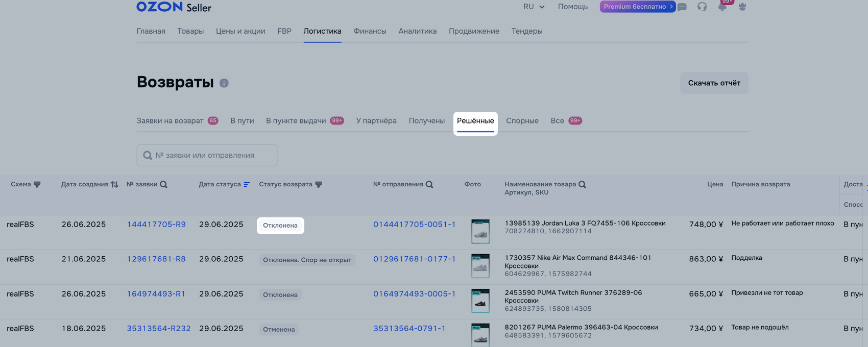Open the crown profile icon

(742, 7)
